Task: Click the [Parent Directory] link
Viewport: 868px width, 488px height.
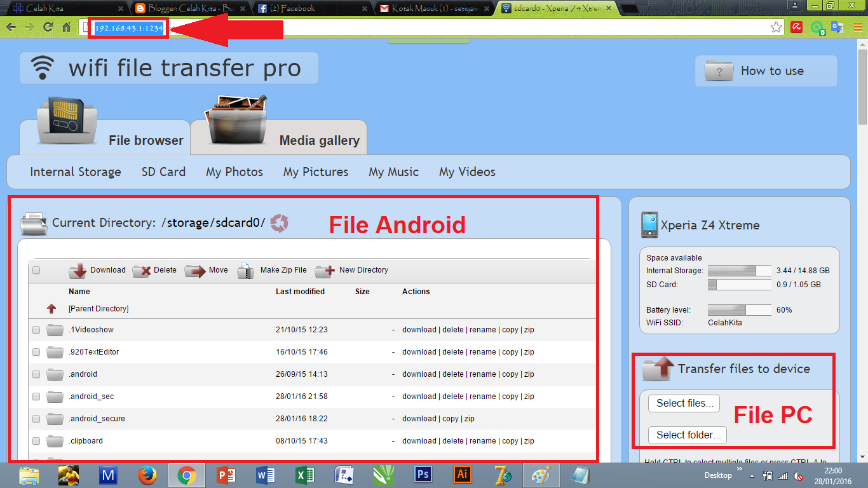Action: 98,309
